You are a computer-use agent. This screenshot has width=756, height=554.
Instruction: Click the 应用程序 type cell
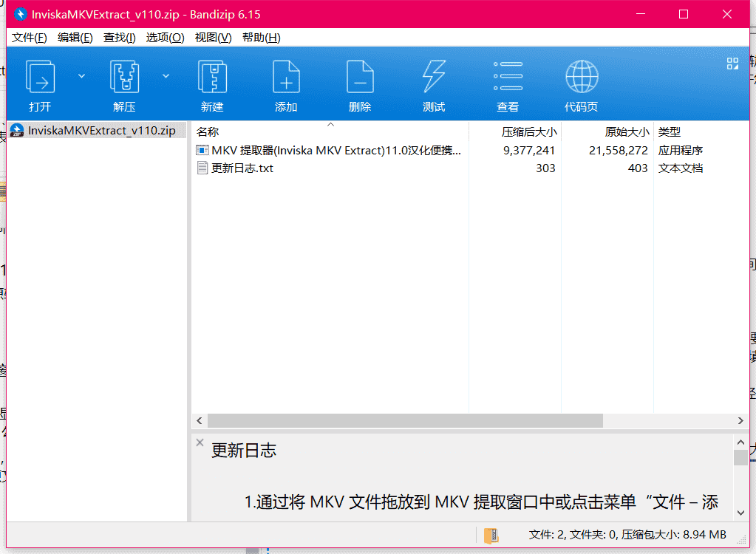tap(681, 150)
